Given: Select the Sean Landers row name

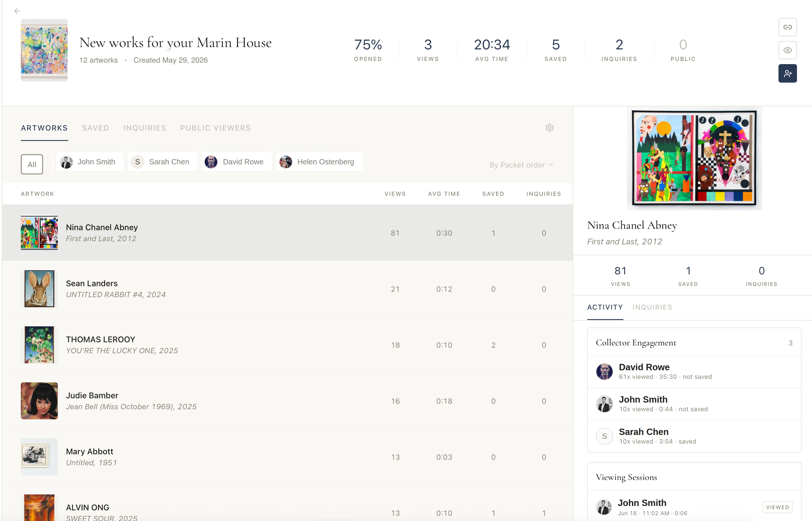Looking at the screenshot, I should 92,283.
